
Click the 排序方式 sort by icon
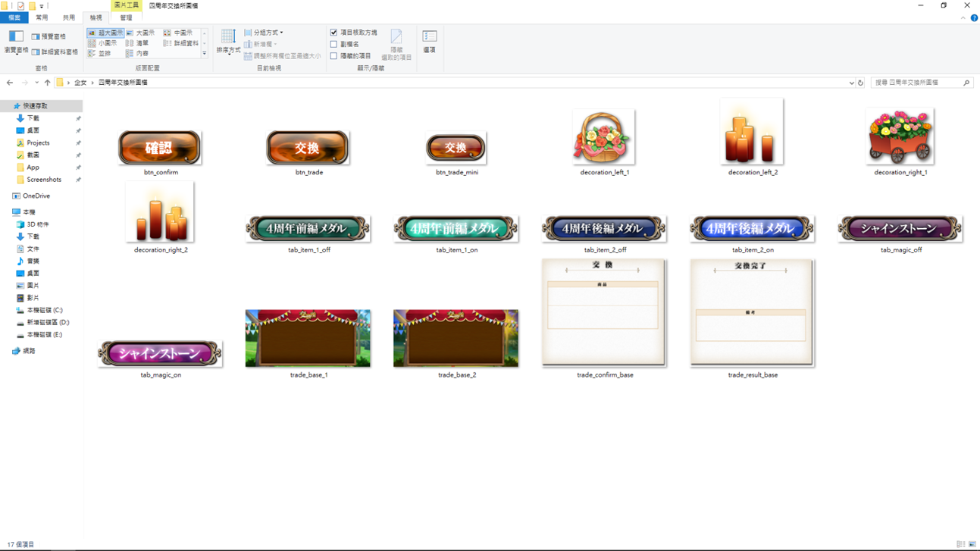pos(228,41)
